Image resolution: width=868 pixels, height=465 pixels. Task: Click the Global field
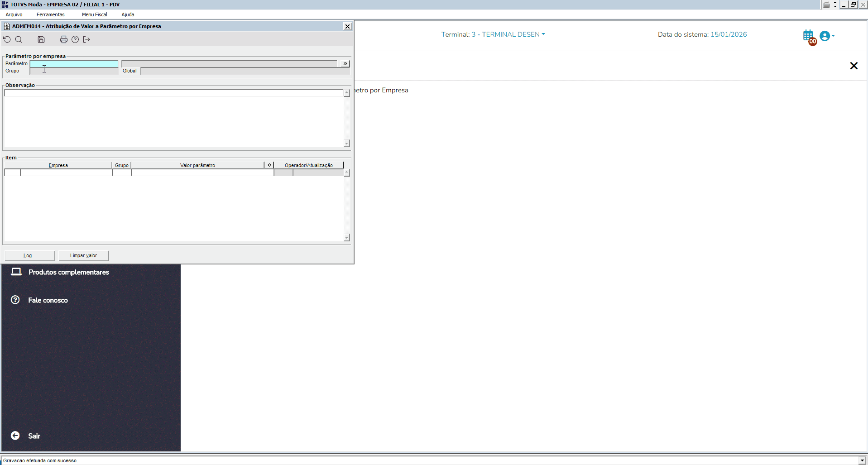pos(245,71)
